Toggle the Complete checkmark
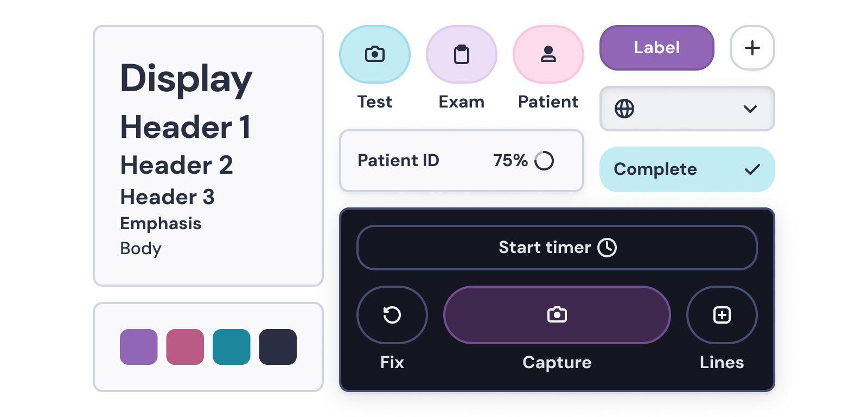This screenshot has width=868, height=417. (752, 169)
